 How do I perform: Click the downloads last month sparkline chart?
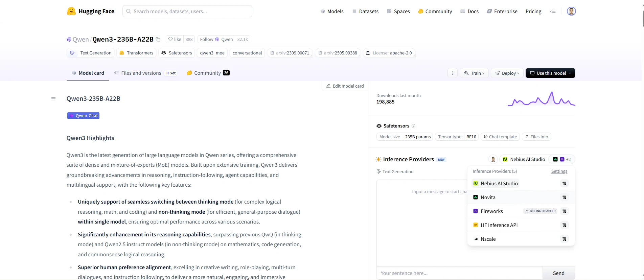coord(541,99)
